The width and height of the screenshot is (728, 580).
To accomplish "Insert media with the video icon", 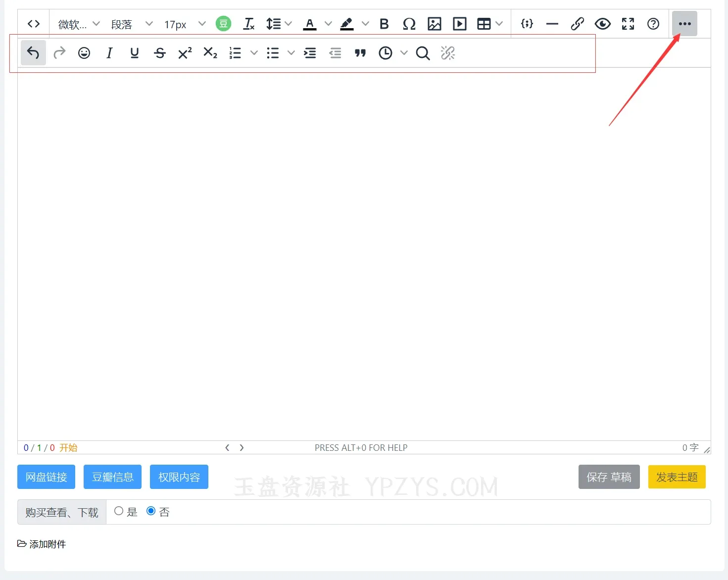I will tap(459, 24).
